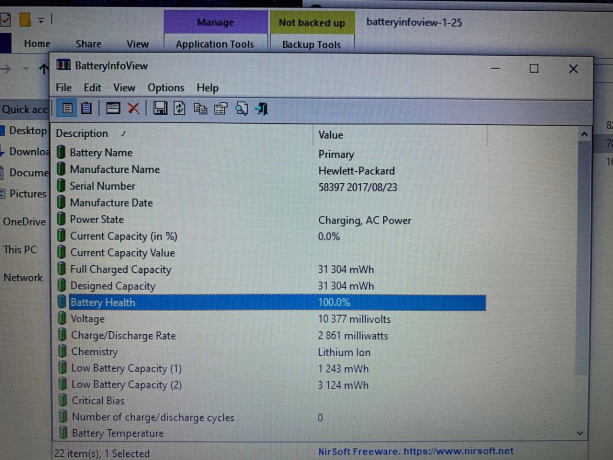Image resolution: width=613 pixels, height=460 pixels.
Task: Open the File menu in BatteryInfoView
Action: [64, 88]
